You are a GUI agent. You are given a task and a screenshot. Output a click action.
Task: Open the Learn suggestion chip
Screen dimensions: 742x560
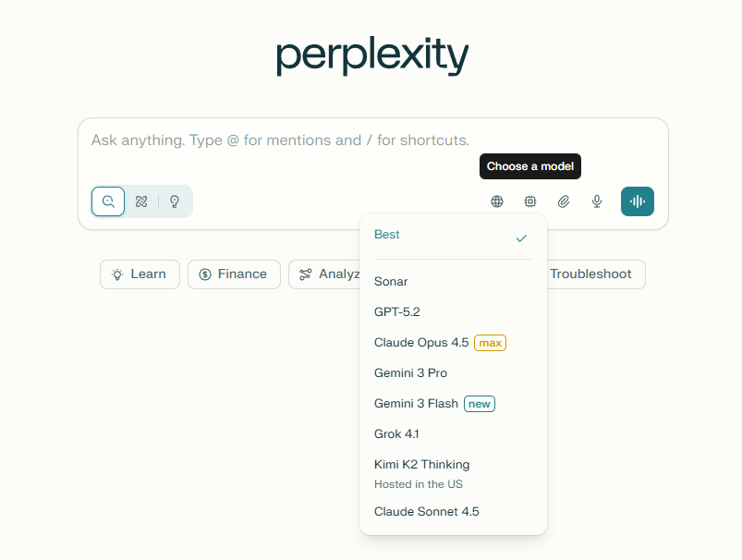pyautogui.click(x=140, y=274)
